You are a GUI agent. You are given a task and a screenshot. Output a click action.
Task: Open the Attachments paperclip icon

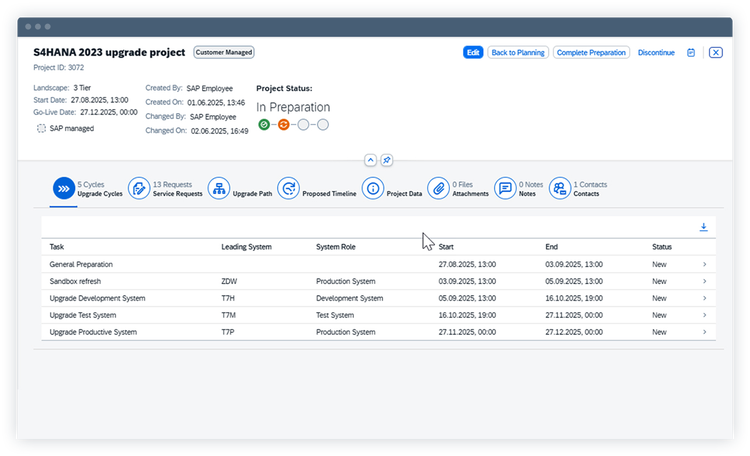(x=439, y=189)
